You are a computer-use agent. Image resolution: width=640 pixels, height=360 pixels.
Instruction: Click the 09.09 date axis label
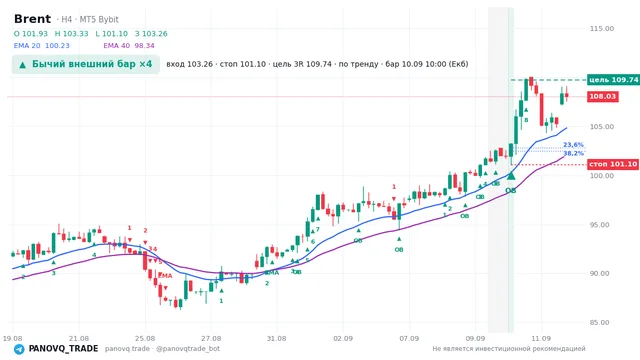tap(475, 338)
